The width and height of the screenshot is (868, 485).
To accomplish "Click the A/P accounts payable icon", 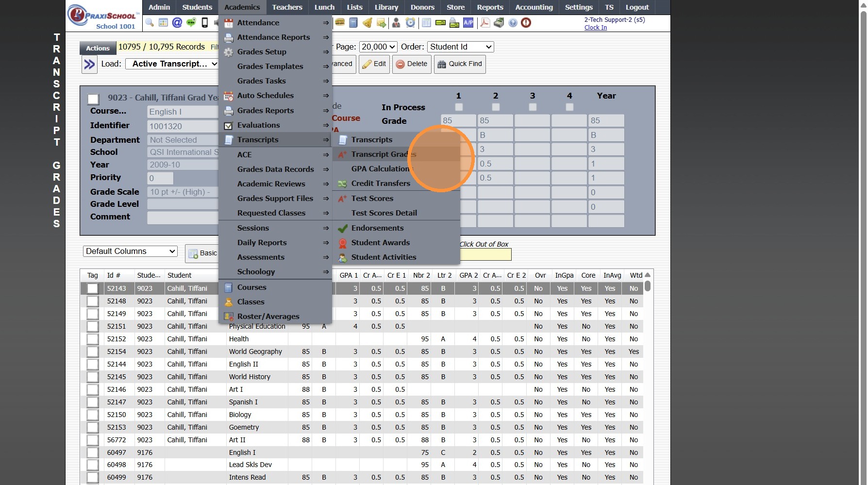I will click(468, 23).
